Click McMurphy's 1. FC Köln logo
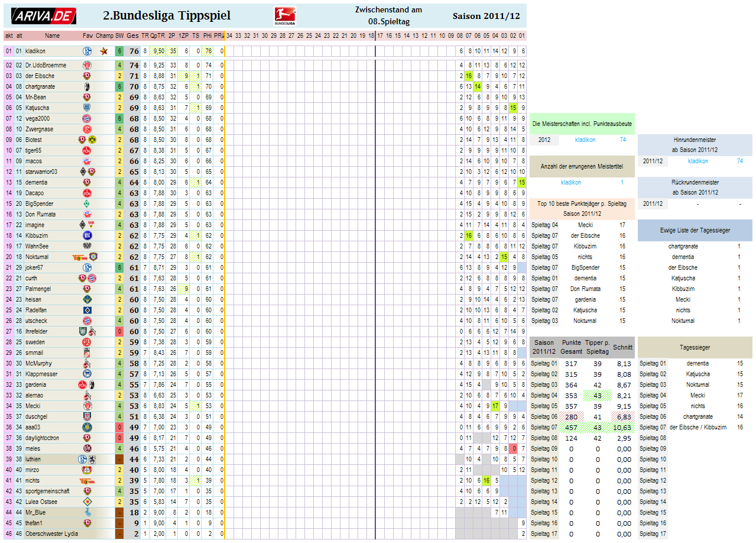 87,364
